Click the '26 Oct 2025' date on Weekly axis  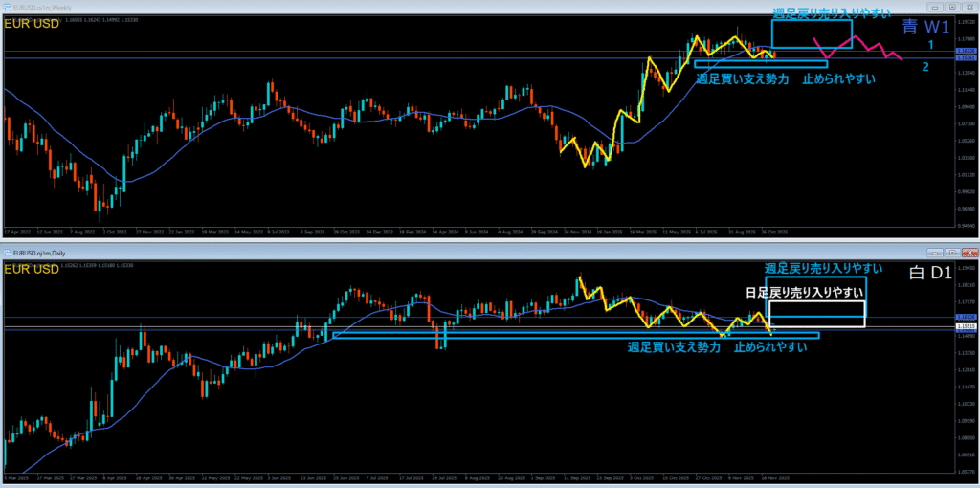(775, 232)
